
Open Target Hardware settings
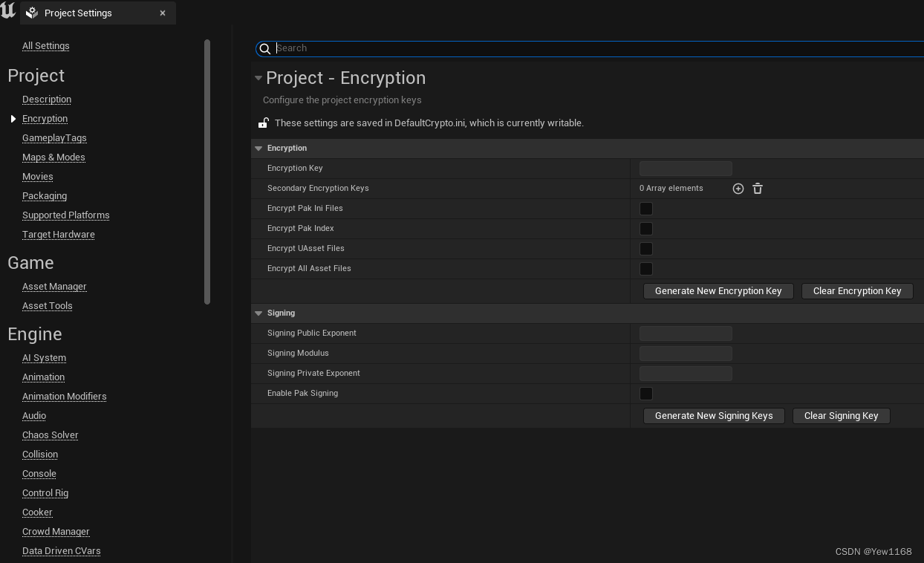[x=59, y=235]
